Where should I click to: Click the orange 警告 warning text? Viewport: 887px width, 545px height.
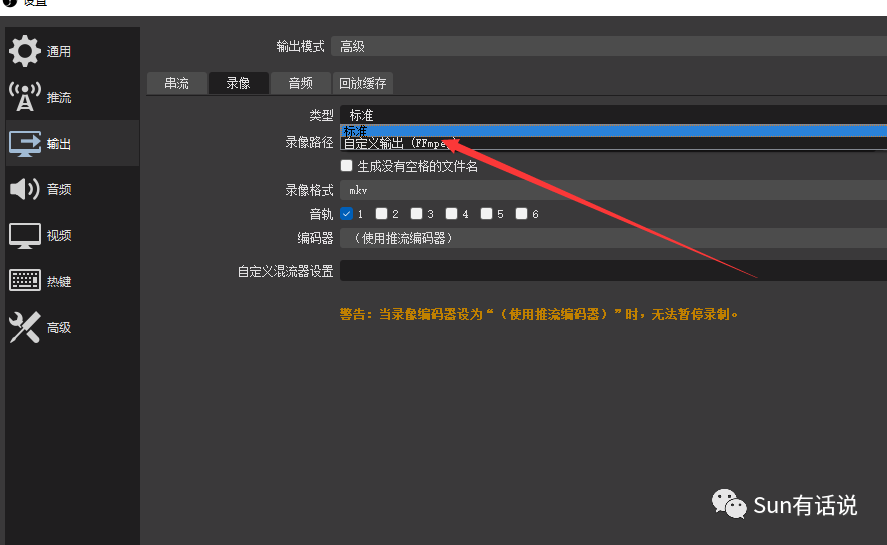(539, 314)
